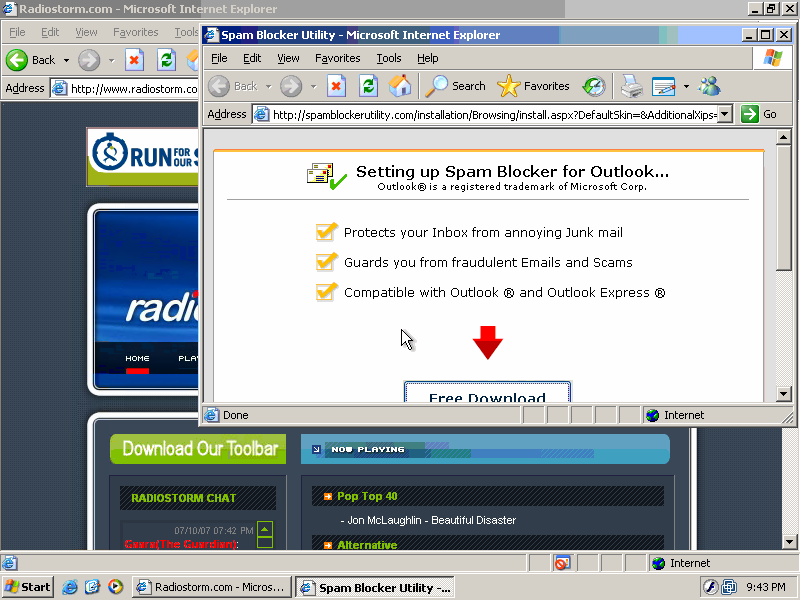Launch Outlook Express from quick launch
800x600 pixels.
[x=92, y=587]
